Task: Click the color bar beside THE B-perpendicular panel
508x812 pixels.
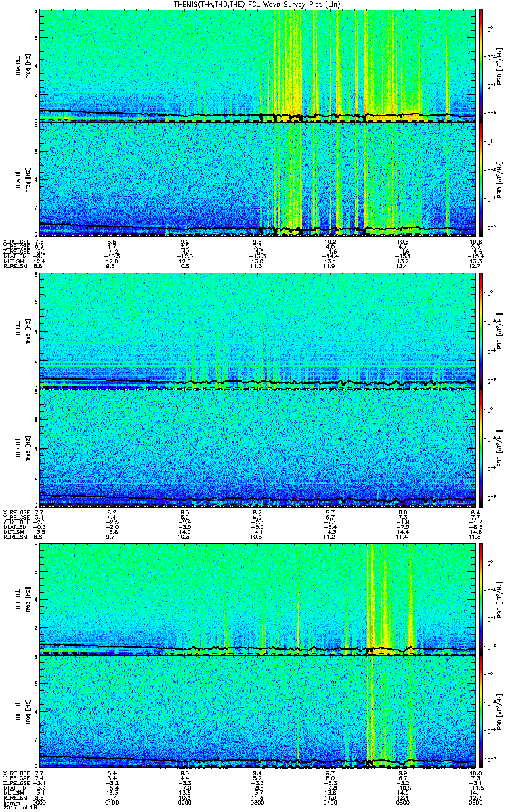Action: (481, 599)
